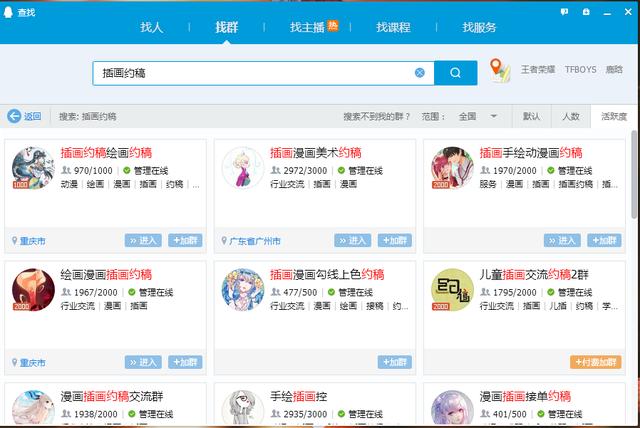Viewport: 640px width, 428px height.
Task: Open avatar of 手绘插画控 group
Action: (x=243, y=408)
